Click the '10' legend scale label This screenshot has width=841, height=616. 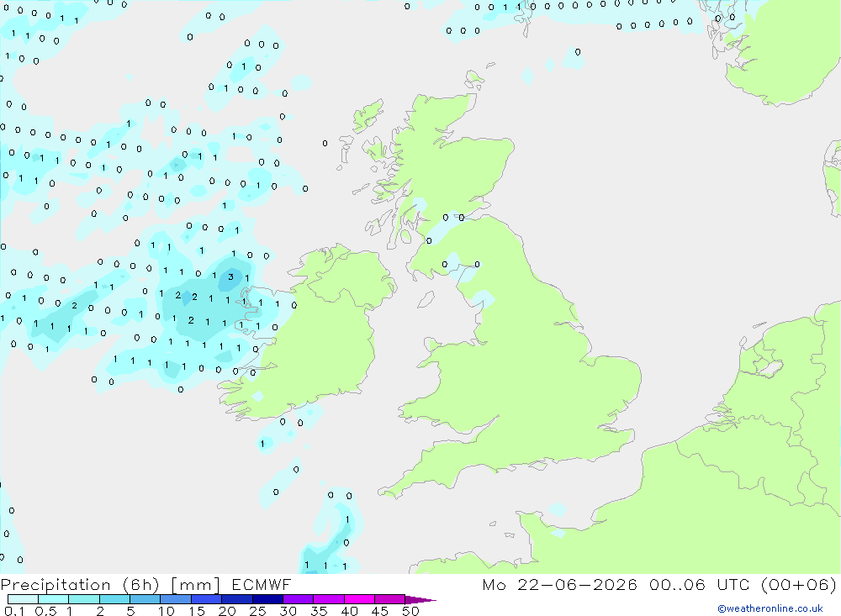tap(167, 611)
